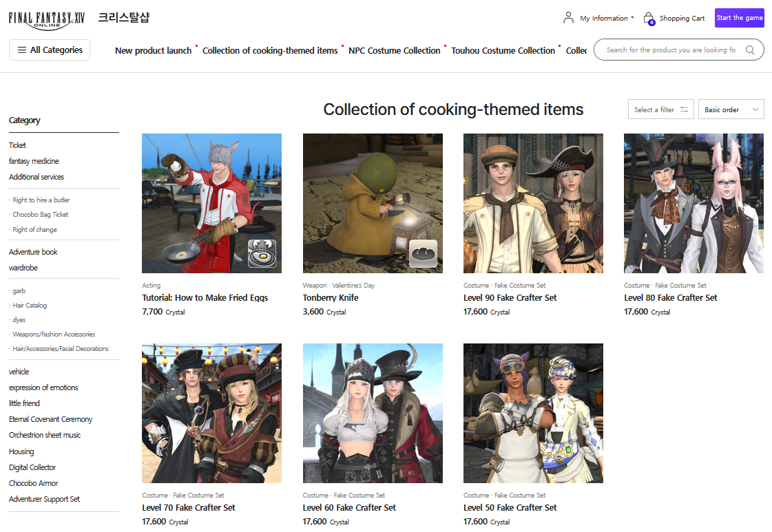
Task: Select the Housing category
Action: (21, 451)
